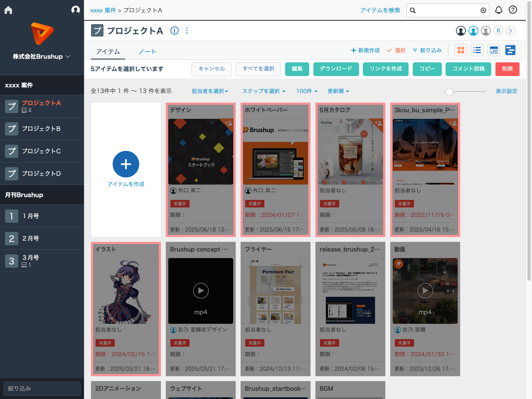Click the info icon beside プロジェクトA
Image resolution: width=532 pixels, height=399 pixels.
pos(175,30)
